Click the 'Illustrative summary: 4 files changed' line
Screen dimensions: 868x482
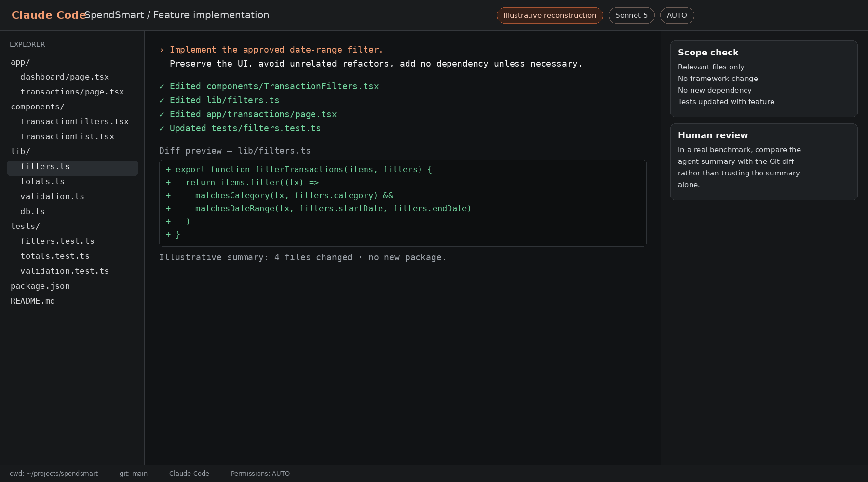click(303, 257)
